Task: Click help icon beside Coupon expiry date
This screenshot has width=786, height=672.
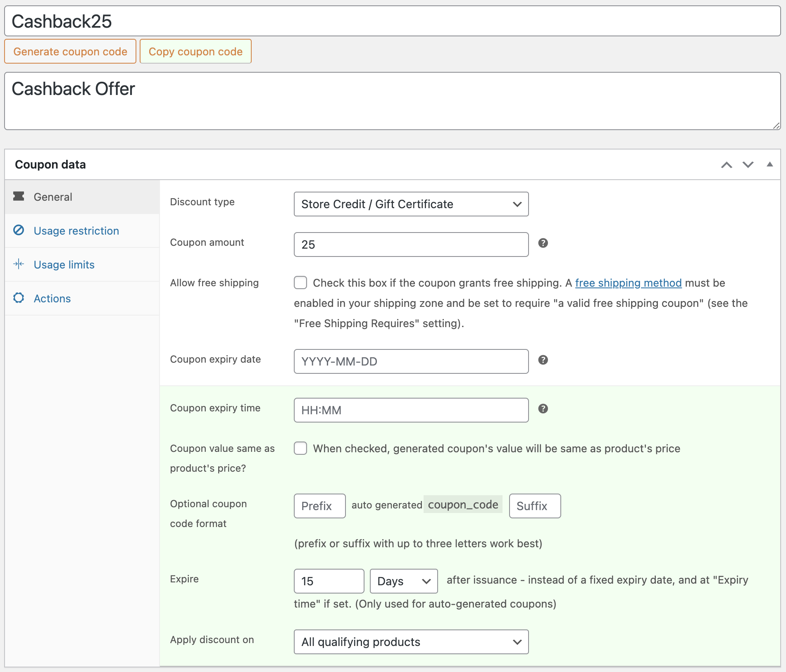Action: (543, 360)
